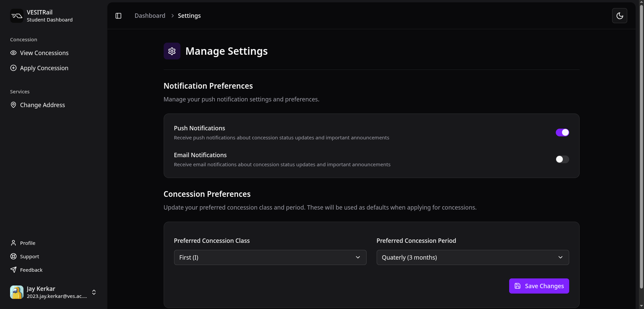
Task: Select Settings in the breadcrumb trail
Action: (x=189, y=15)
